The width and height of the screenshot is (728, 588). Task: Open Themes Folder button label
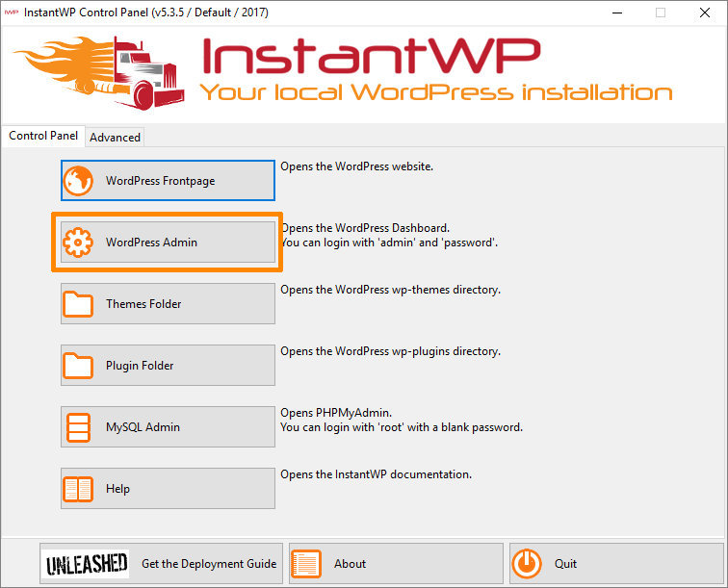click(x=143, y=304)
